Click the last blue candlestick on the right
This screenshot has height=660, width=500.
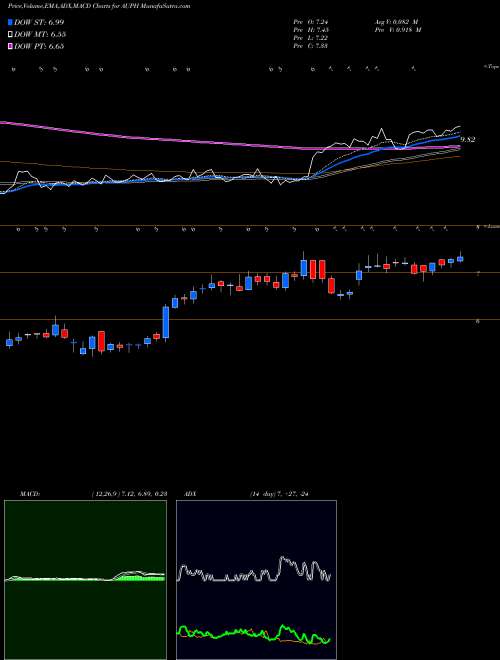460,259
